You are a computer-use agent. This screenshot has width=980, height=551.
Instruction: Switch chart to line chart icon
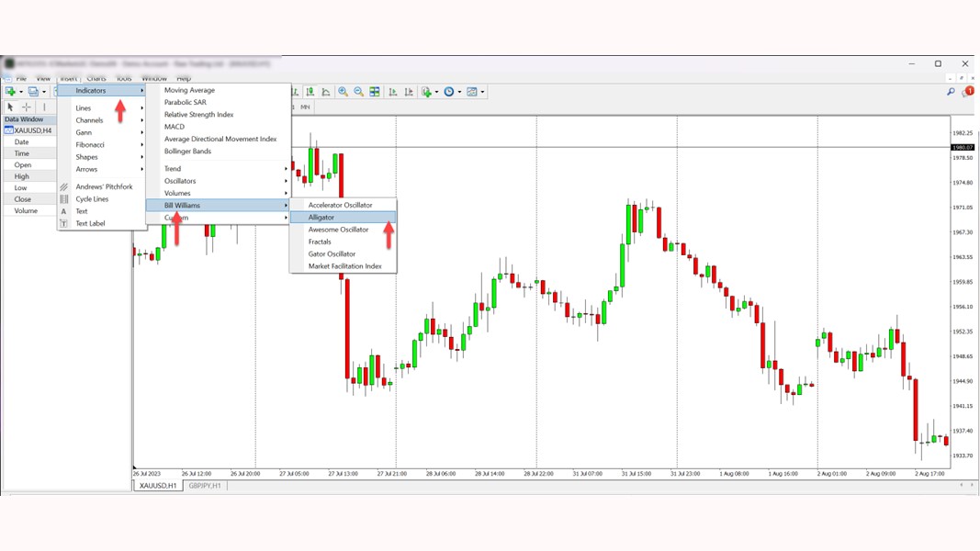coord(326,92)
